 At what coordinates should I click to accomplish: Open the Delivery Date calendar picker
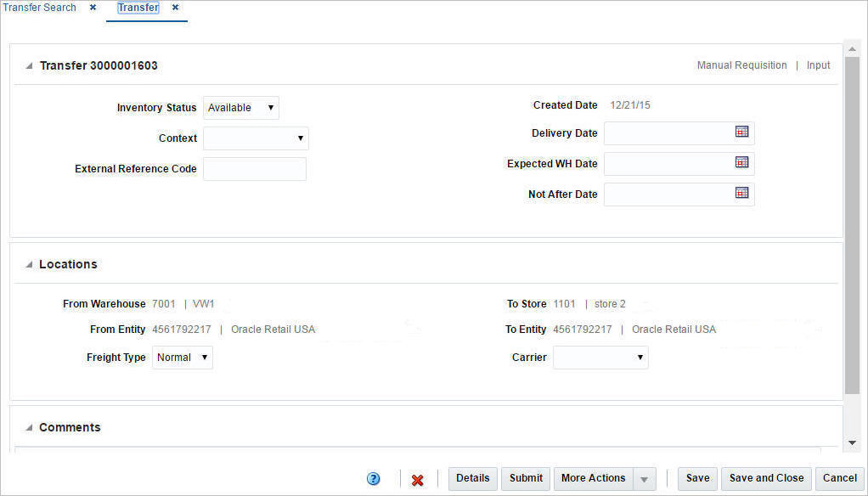pyautogui.click(x=741, y=132)
